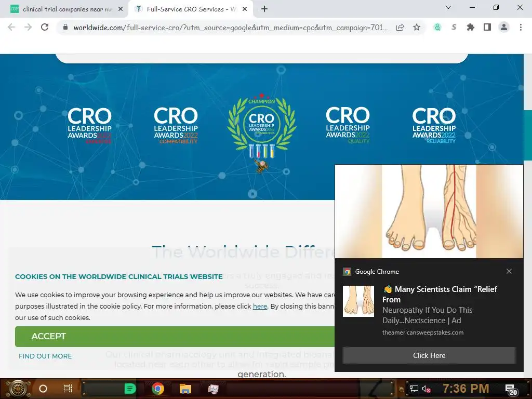Viewport: 532px width, 399px height.
Task: Open the green chat app in taskbar
Action: coord(130,389)
